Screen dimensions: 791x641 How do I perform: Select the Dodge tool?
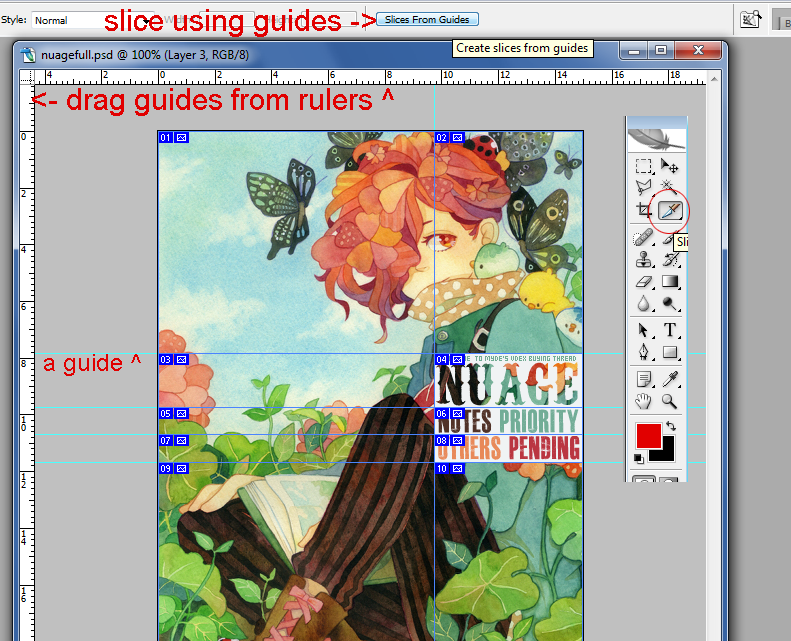670,304
